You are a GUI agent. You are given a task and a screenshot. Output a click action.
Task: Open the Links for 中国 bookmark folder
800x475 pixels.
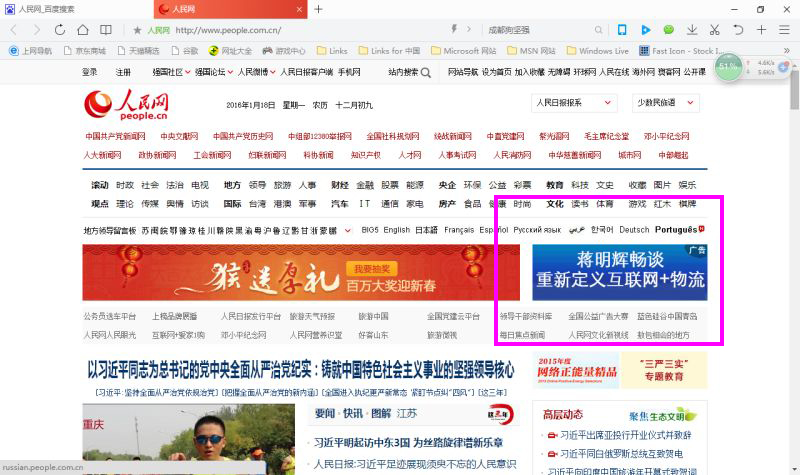(x=389, y=51)
